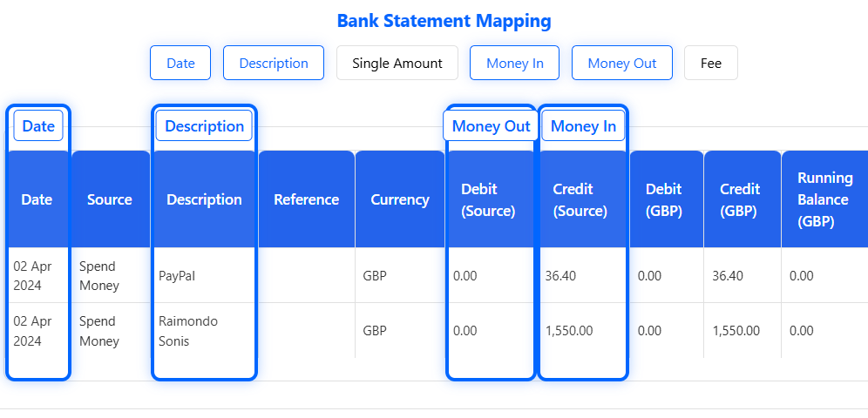The image size is (868, 418).
Task: Click the Debit (GBP) column header
Action: (666, 199)
